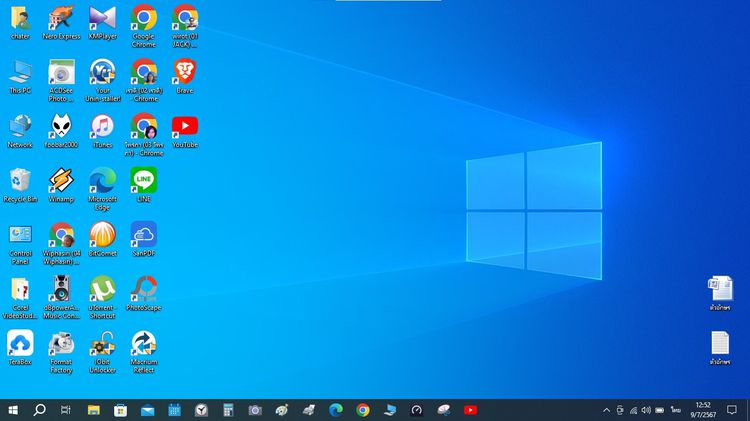Launch IObit Unlocker from the desktop
This screenshot has height=421, width=750.
(102, 353)
